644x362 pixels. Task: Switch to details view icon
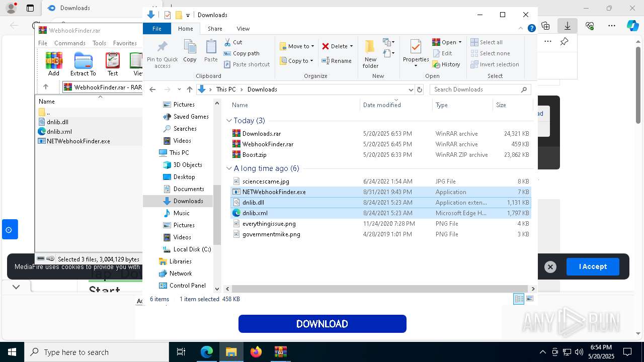pos(519,299)
